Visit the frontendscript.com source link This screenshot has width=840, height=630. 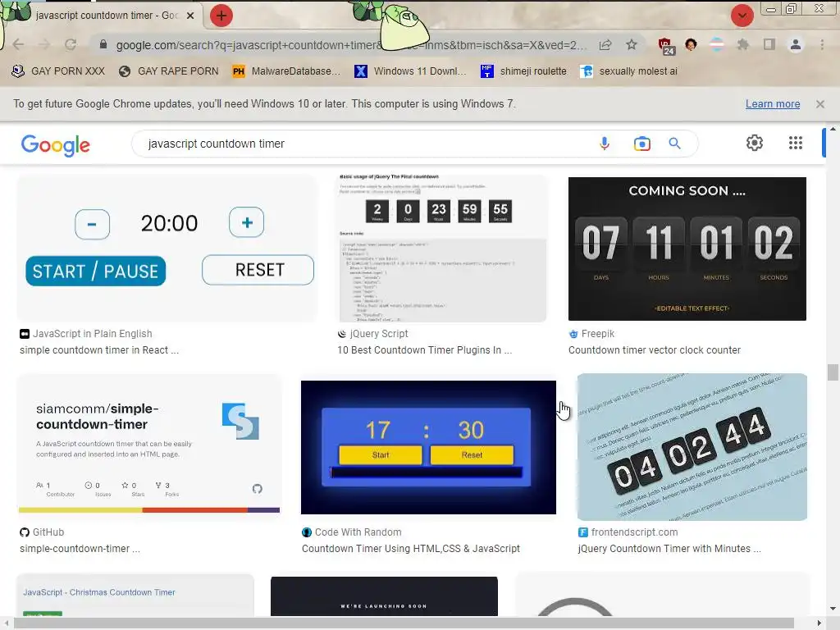[628, 532]
